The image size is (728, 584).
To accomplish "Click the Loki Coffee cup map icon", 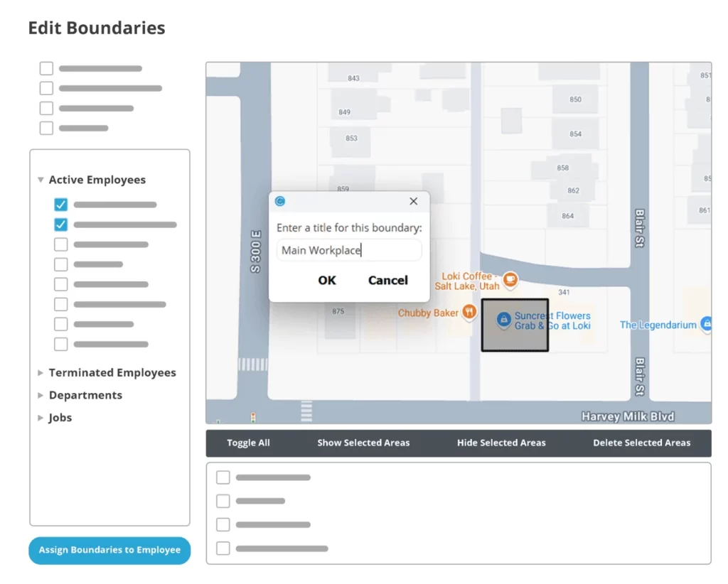I will (x=509, y=280).
